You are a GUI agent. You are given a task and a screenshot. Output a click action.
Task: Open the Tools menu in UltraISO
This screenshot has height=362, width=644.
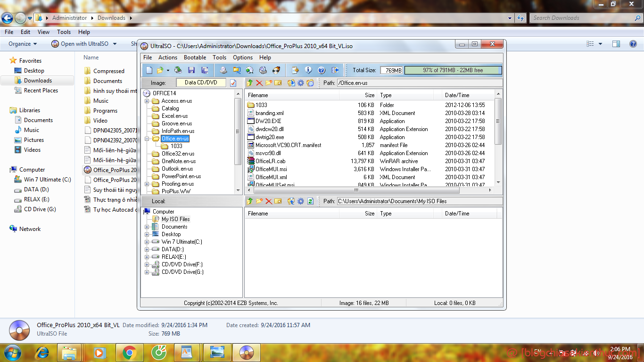point(219,58)
